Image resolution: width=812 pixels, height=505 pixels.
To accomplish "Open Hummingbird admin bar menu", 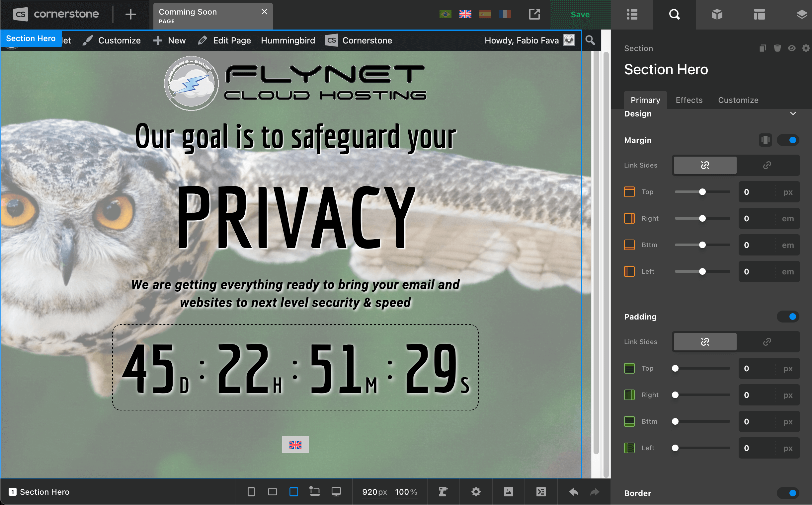I will point(288,40).
